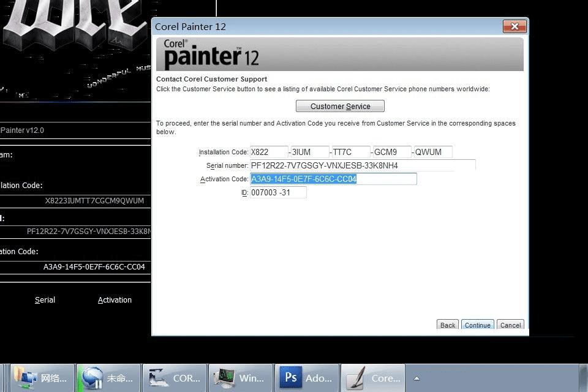Click the Installation Code box GCM9
The width and height of the screenshot is (588, 392).
click(392, 152)
